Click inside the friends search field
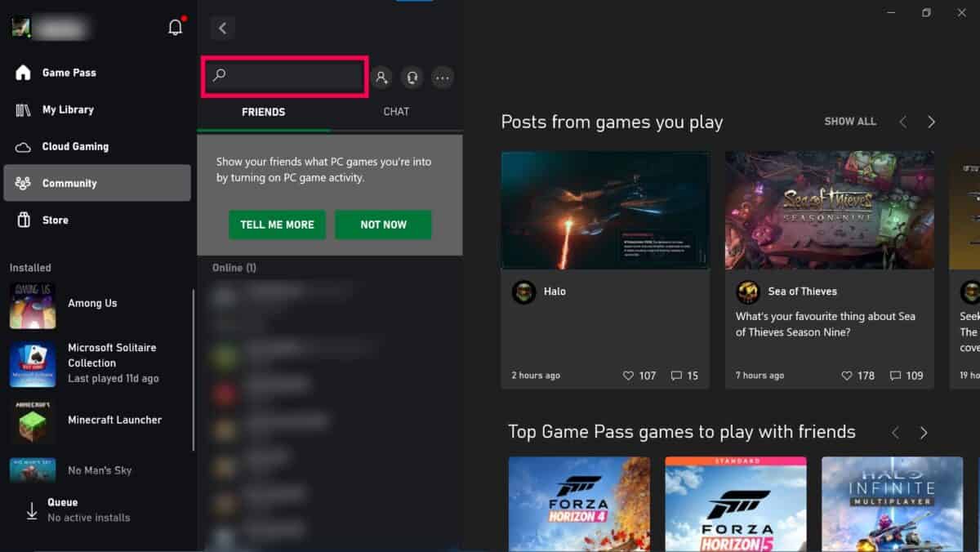The image size is (980, 552). (x=284, y=76)
